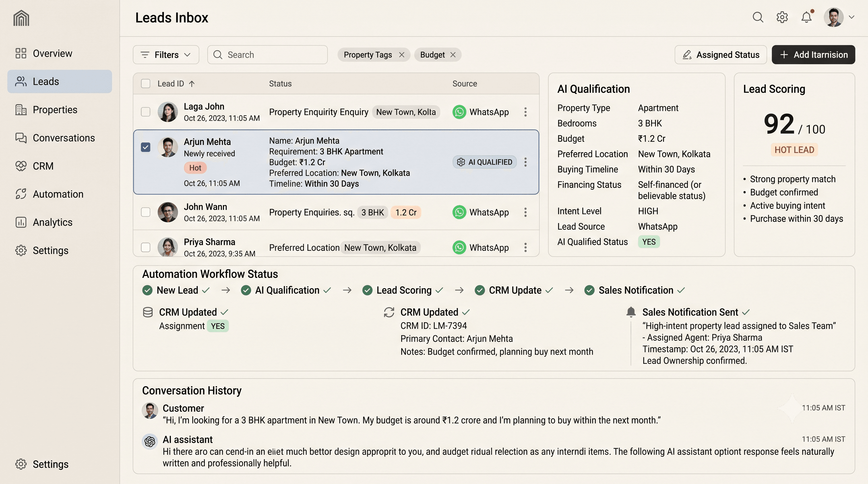Open the notifications bell icon
The height and width of the screenshot is (484, 868).
(x=806, y=17)
